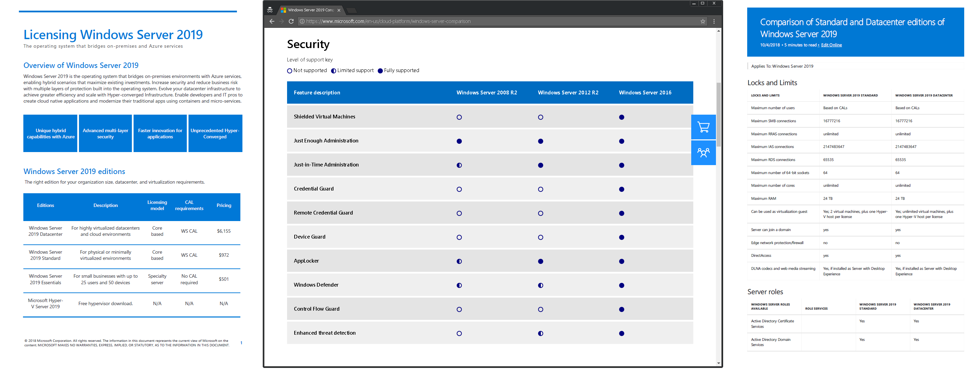This screenshot has height=381, width=980.
Task: Click the Advanced multi-layer security tile
Action: point(105,134)
